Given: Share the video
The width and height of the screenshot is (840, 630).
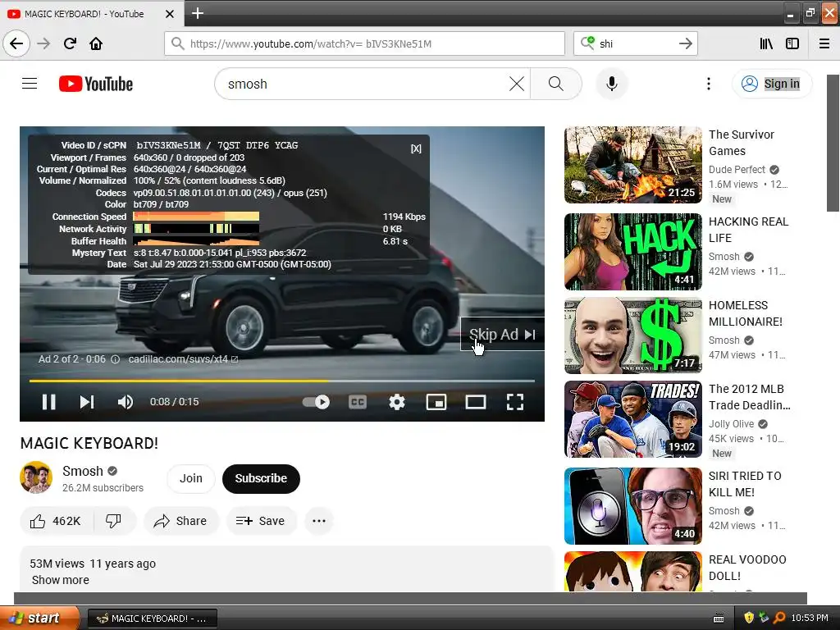Looking at the screenshot, I should pyautogui.click(x=180, y=521).
